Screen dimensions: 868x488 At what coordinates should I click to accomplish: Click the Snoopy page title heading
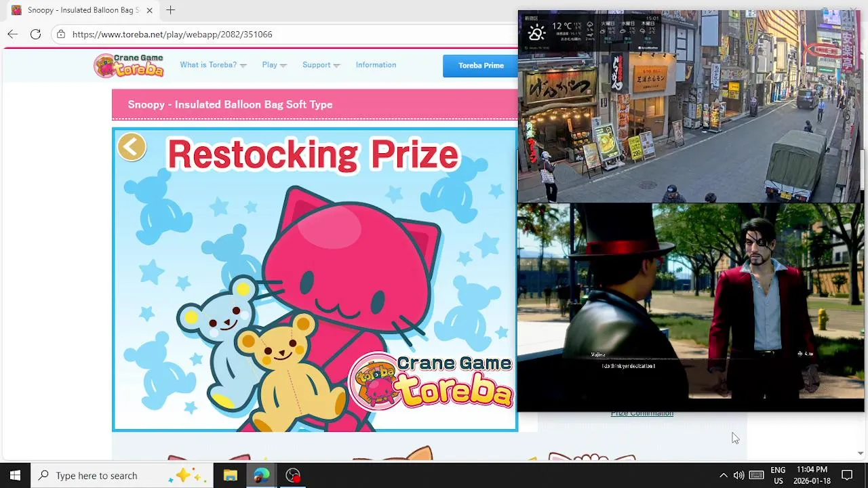tap(230, 104)
